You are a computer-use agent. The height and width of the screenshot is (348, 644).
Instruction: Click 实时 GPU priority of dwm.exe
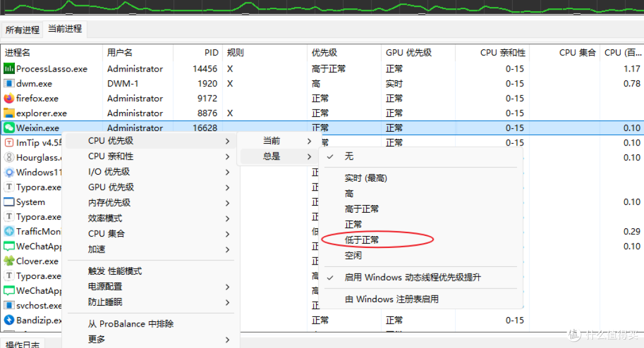[394, 83]
